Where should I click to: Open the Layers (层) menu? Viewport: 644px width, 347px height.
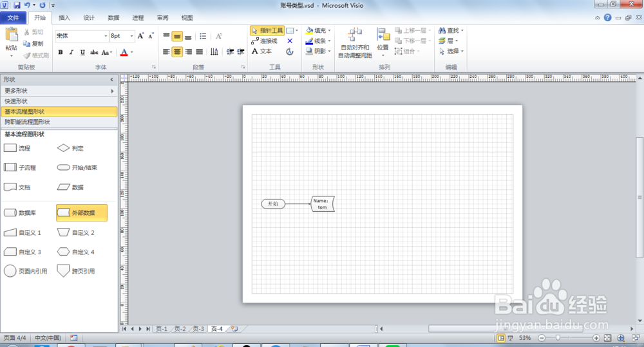click(448, 41)
